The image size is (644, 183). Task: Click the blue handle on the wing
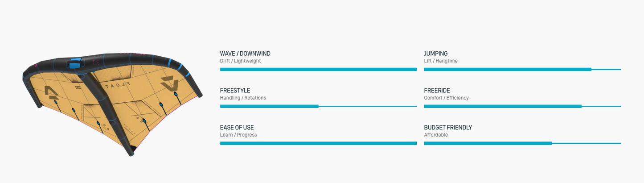tap(75, 64)
